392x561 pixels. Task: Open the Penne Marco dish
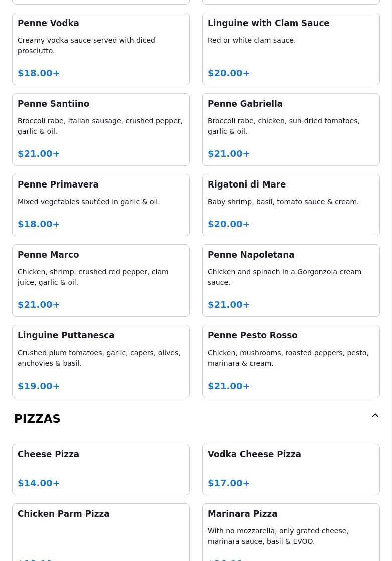click(101, 280)
